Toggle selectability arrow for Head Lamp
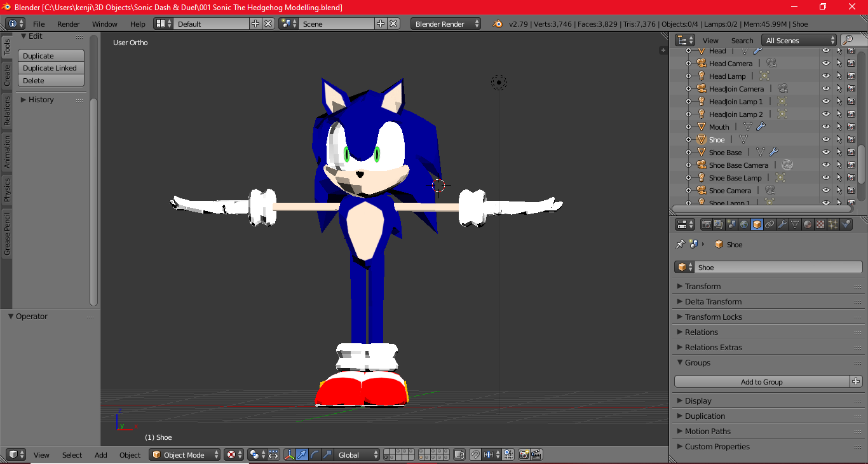Image resolution: width=868 pixels, height=464 pixels. [x=839, y=76]
